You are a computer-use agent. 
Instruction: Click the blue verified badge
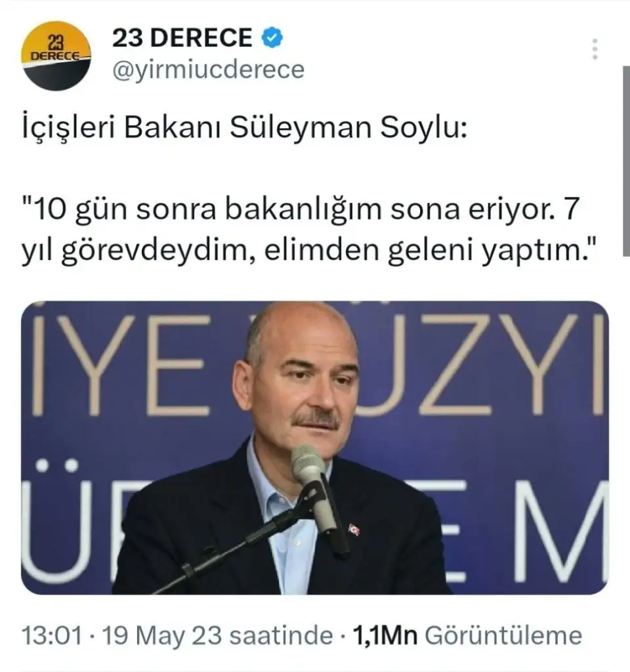pos(272,37)
